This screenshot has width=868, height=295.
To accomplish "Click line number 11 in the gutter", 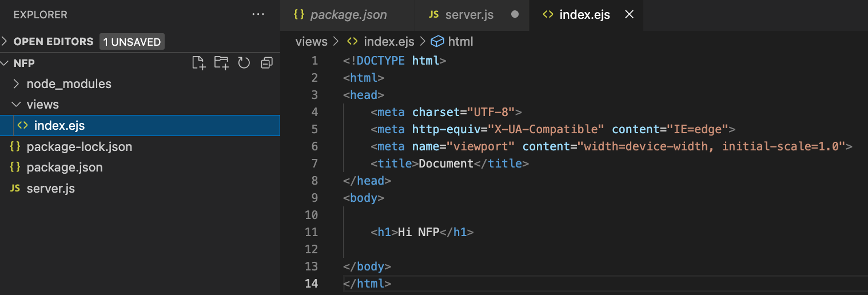I will click(x=311, y=232).
